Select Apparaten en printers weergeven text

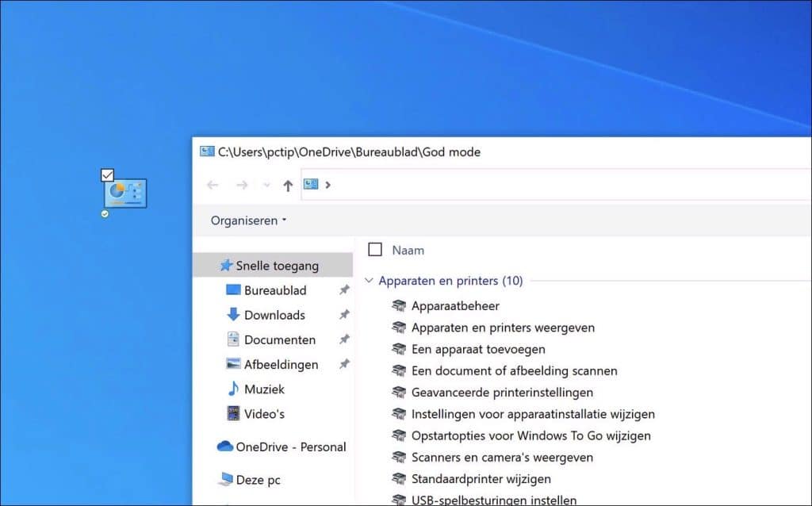pos(503,328)
